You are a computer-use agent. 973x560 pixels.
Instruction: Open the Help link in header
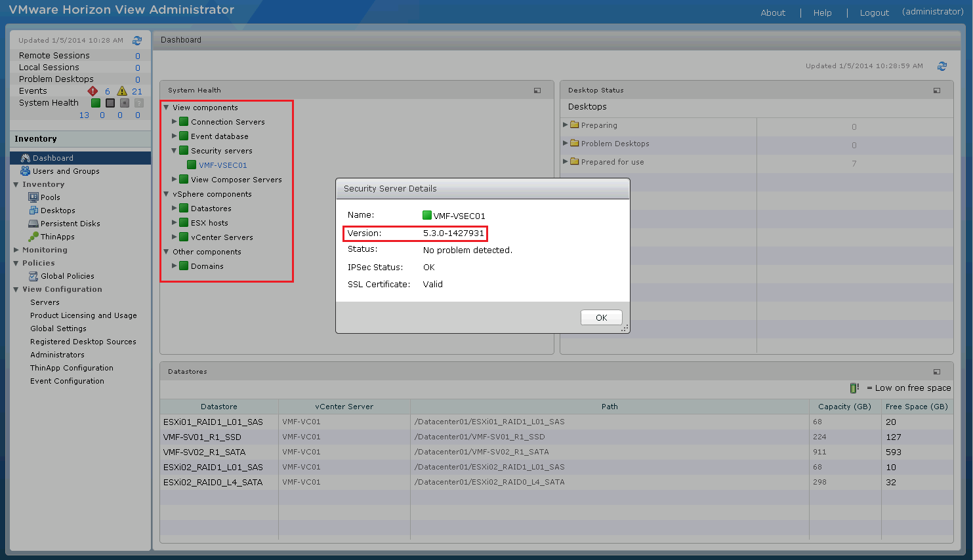[822, 12]
